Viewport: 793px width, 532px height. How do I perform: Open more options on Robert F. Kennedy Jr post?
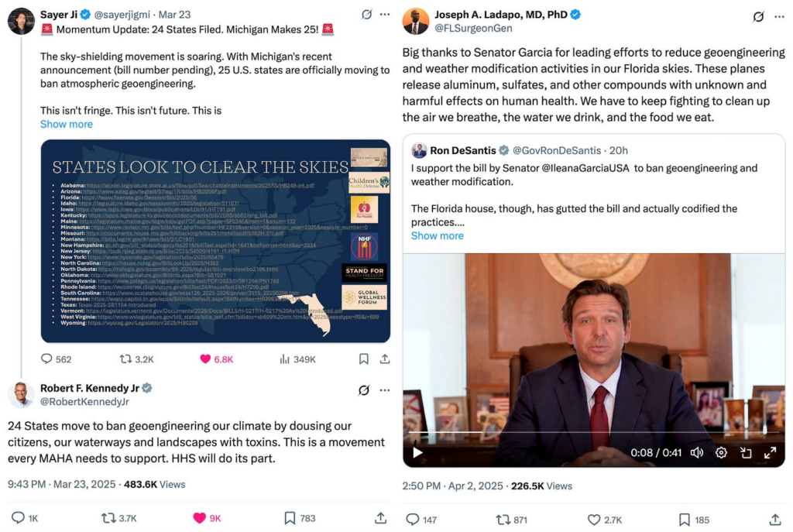pos(385,390)
